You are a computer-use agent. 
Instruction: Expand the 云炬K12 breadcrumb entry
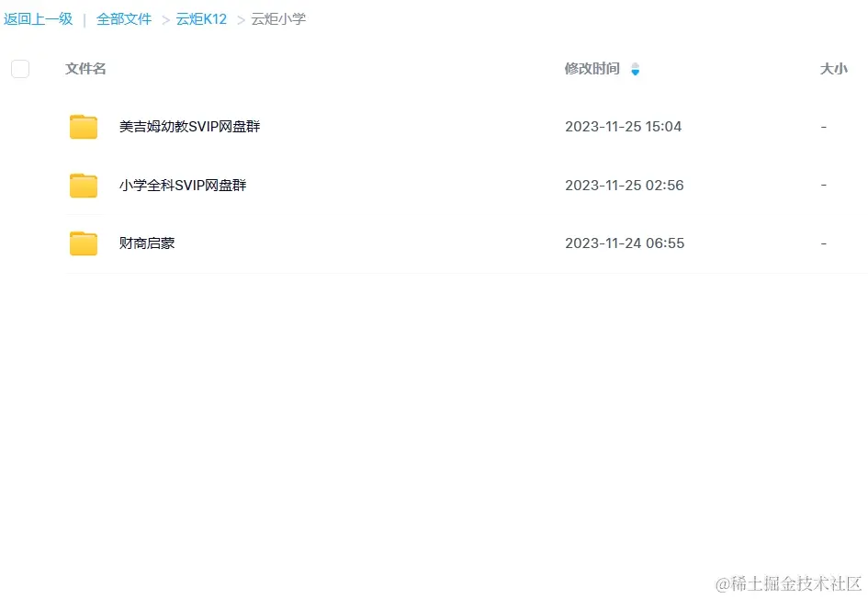201,18
